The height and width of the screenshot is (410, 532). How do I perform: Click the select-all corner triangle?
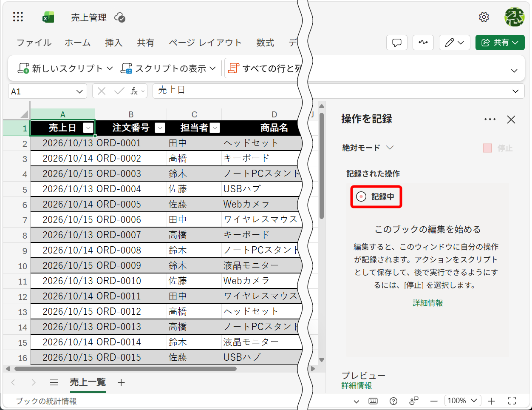(x=24, y=114)
